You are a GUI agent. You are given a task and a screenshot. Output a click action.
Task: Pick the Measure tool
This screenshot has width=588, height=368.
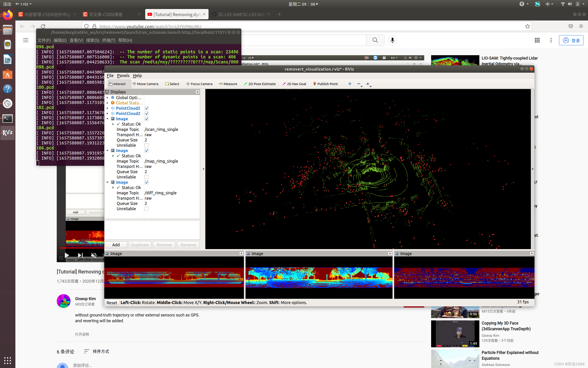228,84
